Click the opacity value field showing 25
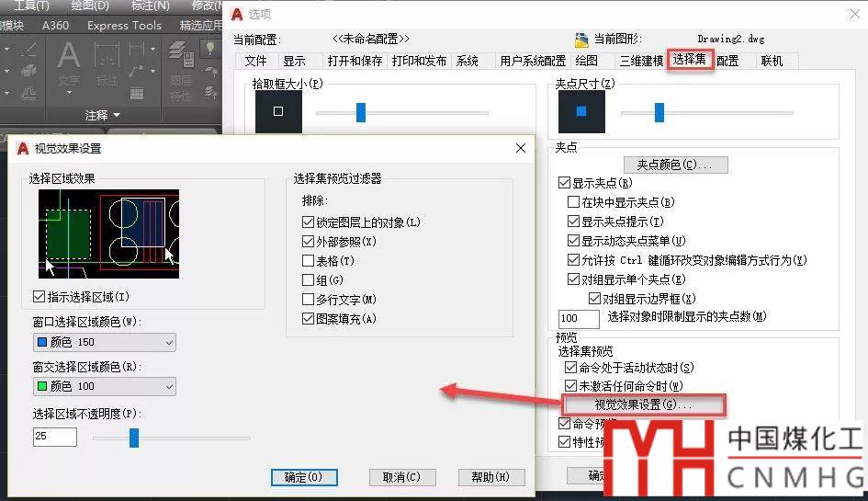 [x=55, y=437]
